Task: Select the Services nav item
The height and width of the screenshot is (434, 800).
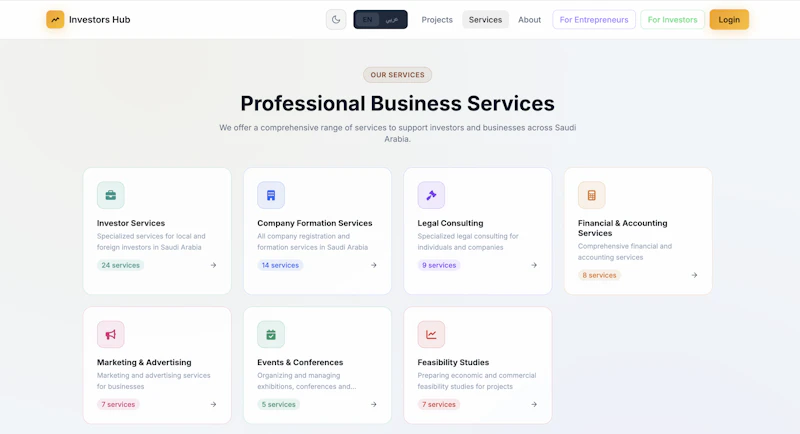Action: tap(485, 19)
